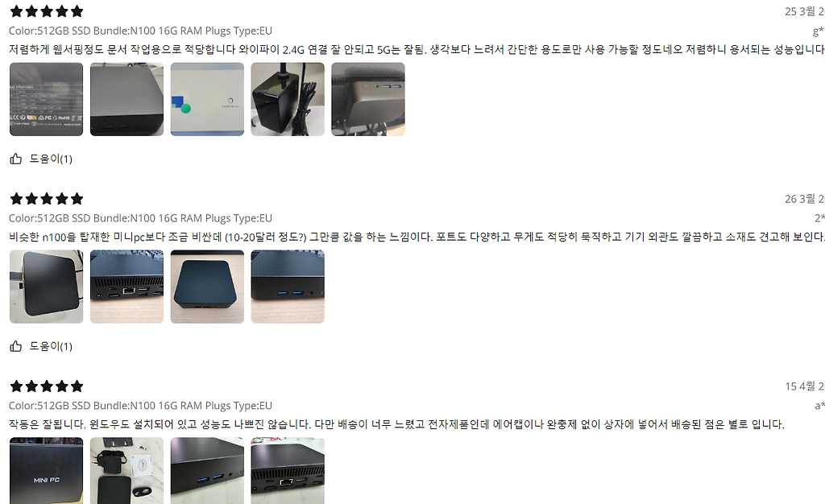Open third review's front USB ports photo

(207, 471)
